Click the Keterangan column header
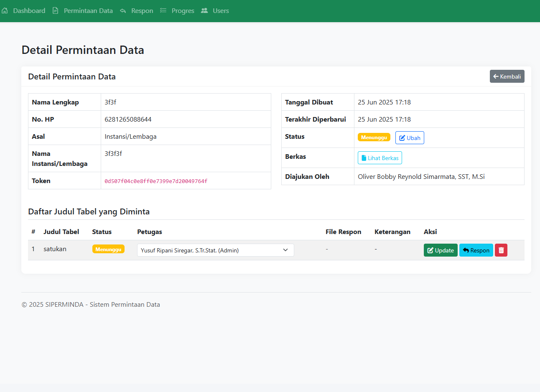This screenshot has width=540, height=392. tap(392, 232)
